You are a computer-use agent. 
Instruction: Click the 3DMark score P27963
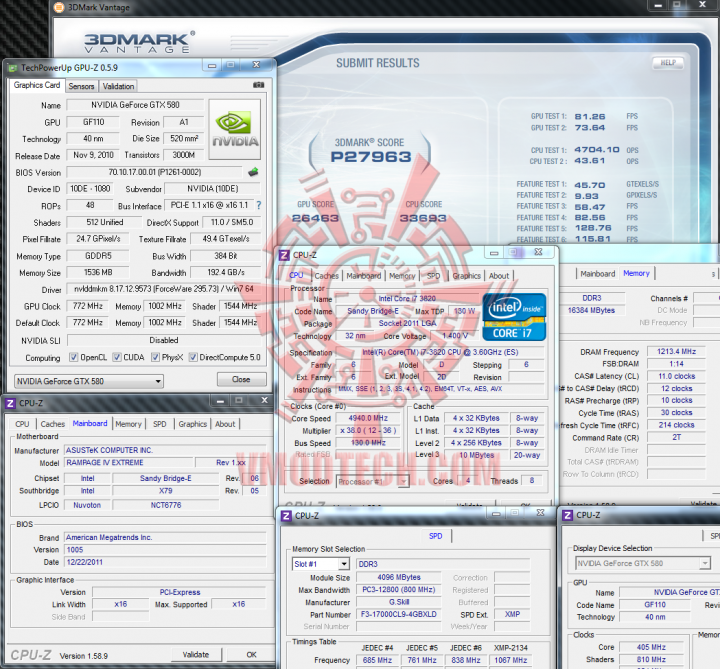pos(371,157)
